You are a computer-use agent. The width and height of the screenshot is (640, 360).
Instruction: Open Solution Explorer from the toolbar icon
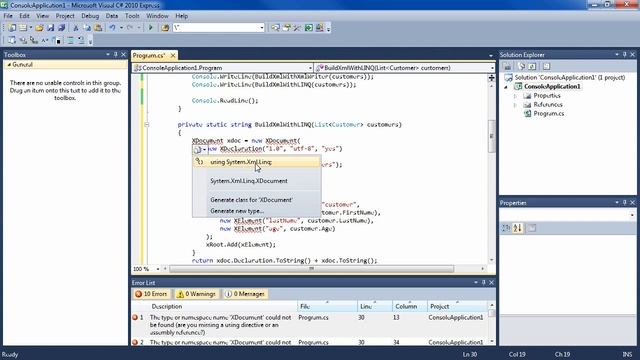point(276,28)
